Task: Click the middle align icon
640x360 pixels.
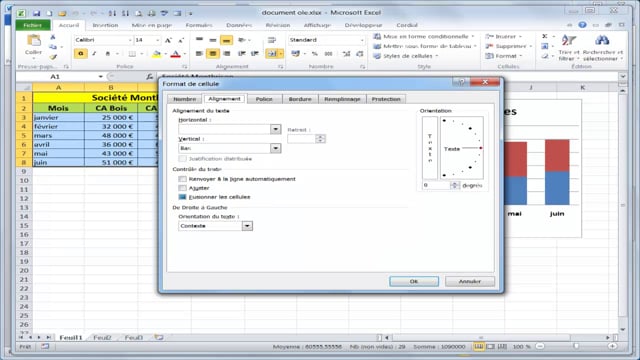Action: click(213, 40)
